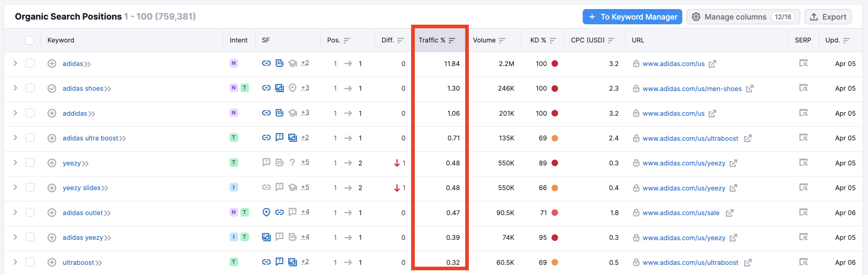Click SERP features +5 for yeezy slides
The image size is (868, 275).
[305, 188]
